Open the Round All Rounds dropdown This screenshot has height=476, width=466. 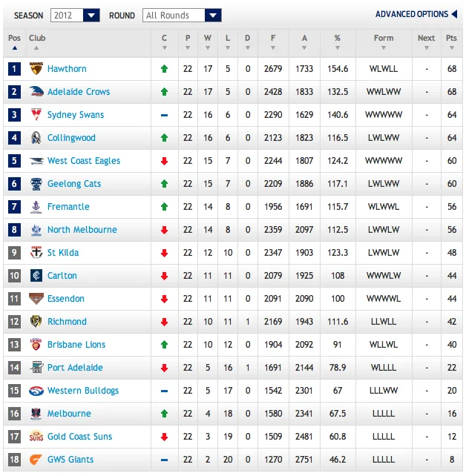(x=182, y=15)
